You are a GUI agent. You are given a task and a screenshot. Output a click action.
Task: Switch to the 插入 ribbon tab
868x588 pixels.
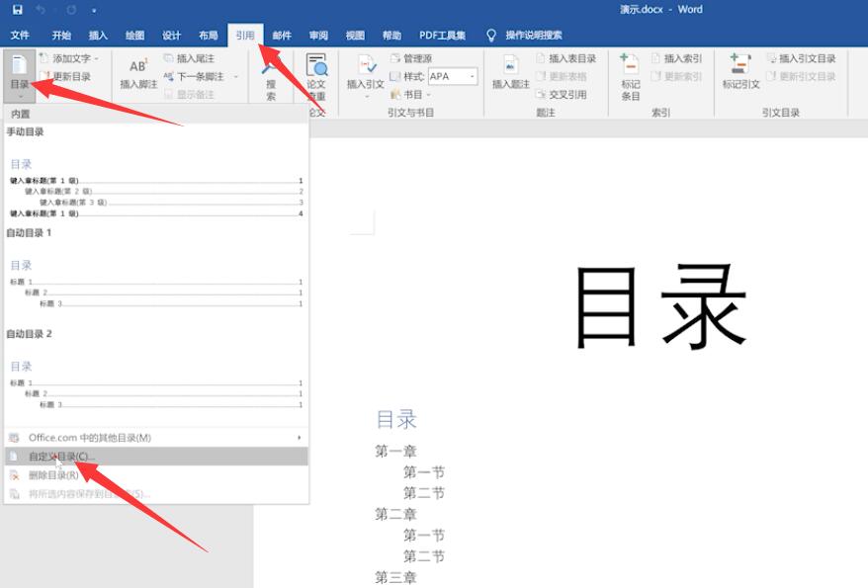click(x=98, y=36)
